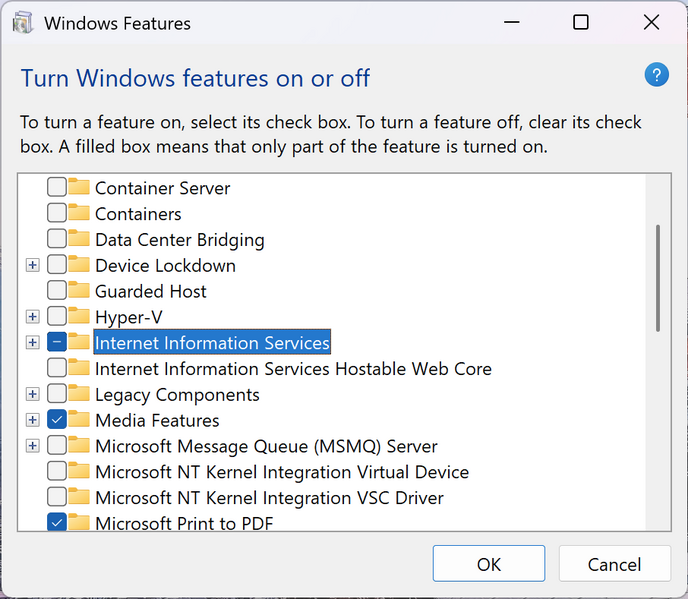Click the feature list scrollbar thumb

(x=658, y=278)
